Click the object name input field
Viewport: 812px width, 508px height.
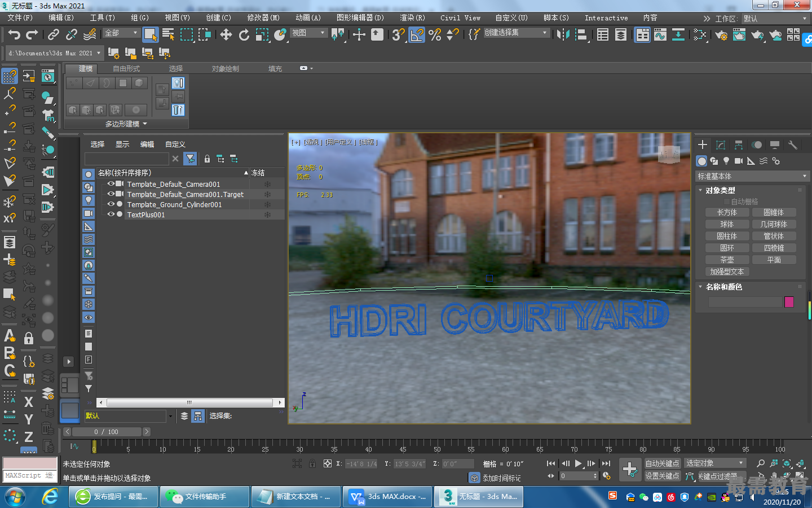pyautogui.click(x=745, y=302)
